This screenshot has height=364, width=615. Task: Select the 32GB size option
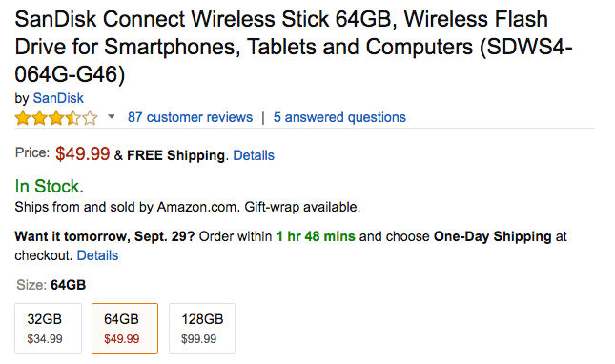pyautogui.click(x=49, y=329)
